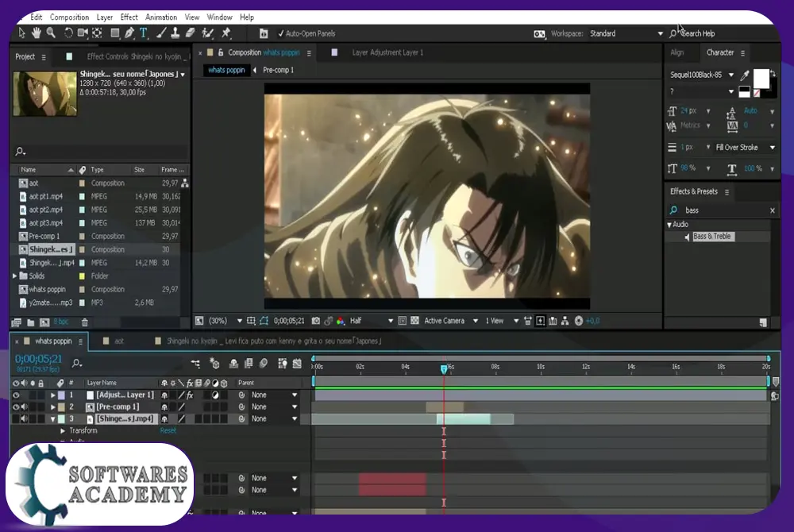Click the current time indicator marker
The height and width of the screenshot is (532, 794).
[x=444, y=369]
